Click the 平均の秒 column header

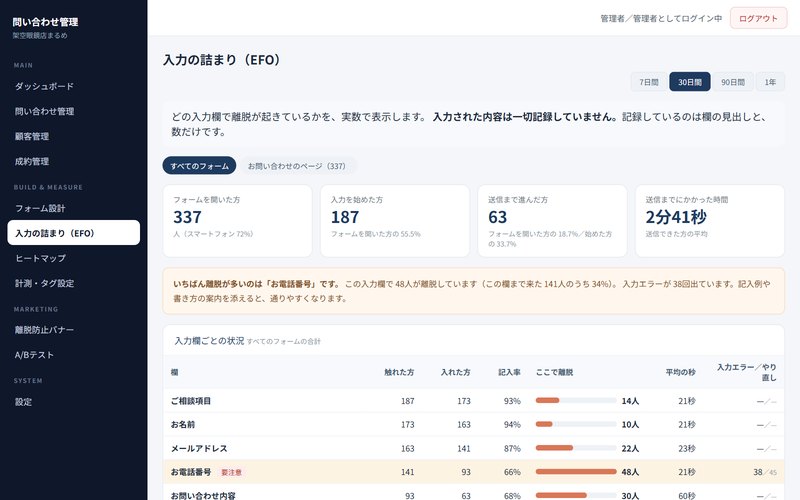point(680,372)
